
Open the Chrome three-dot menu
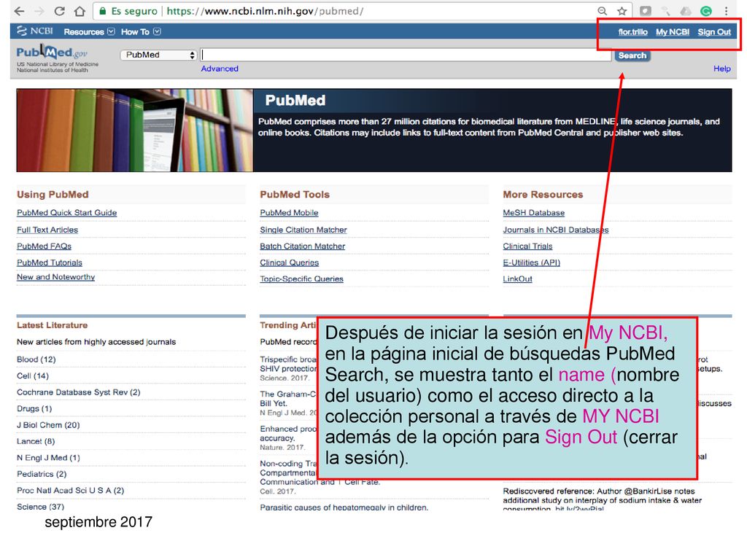[726, 11]
